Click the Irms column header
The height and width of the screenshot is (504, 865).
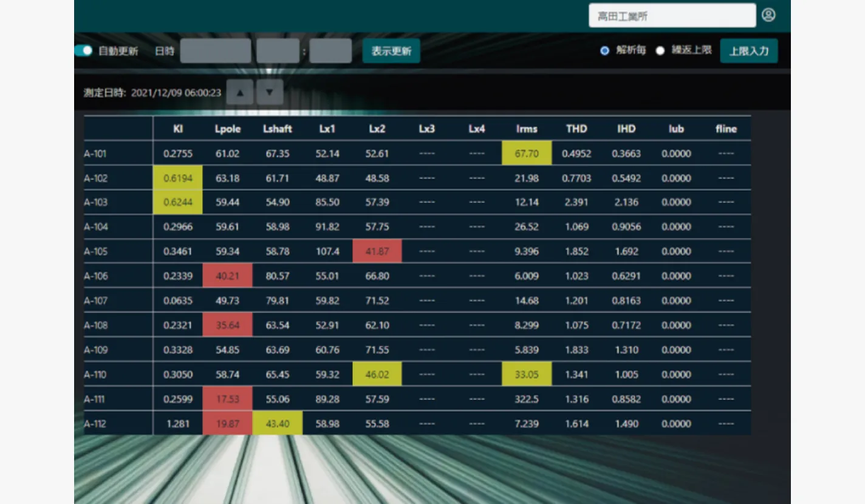click(x=527, y=129)
